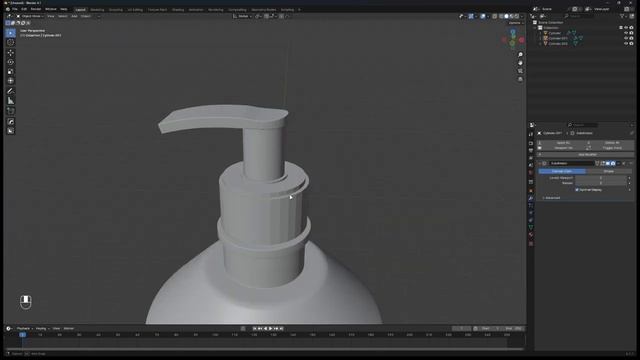Open the outliner filter dropdown

click(623, 16)
